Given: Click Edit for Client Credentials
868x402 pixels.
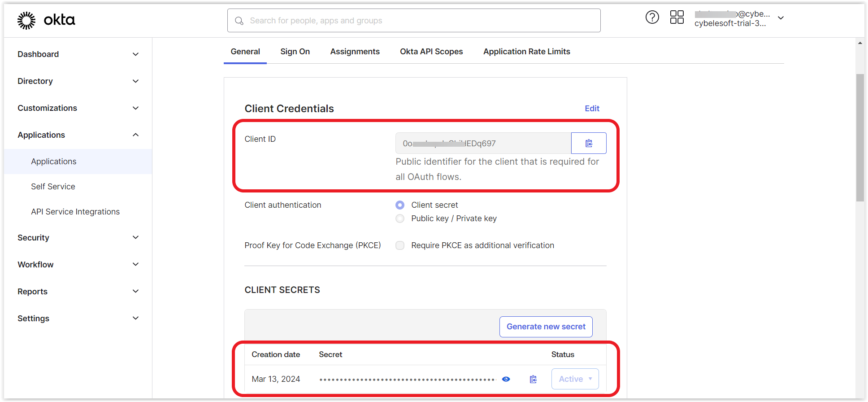Looking at the screenshot, I should pyautogui.click(x=592, y=109).
